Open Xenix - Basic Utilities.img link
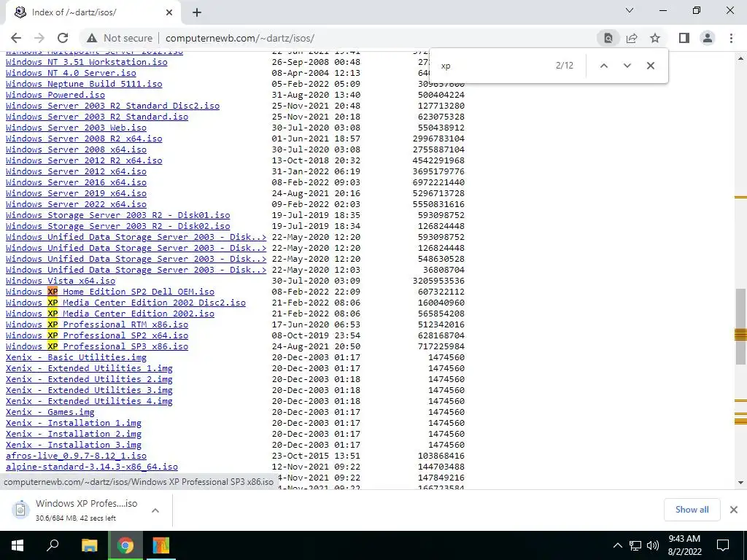 pos(76,357)
